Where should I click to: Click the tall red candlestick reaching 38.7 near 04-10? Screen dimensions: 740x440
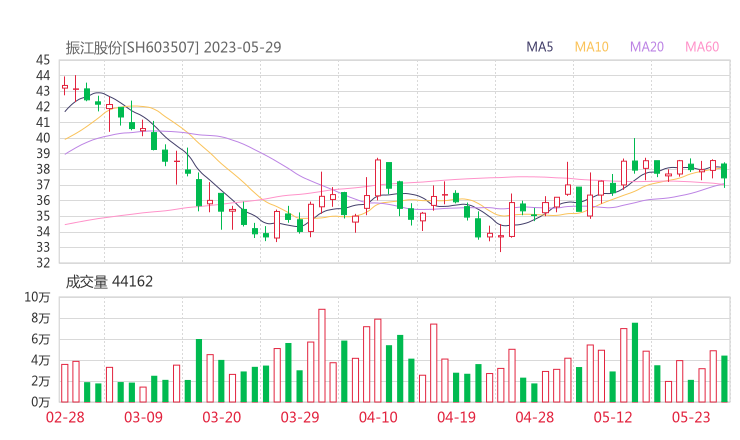(x=378, y=179)
